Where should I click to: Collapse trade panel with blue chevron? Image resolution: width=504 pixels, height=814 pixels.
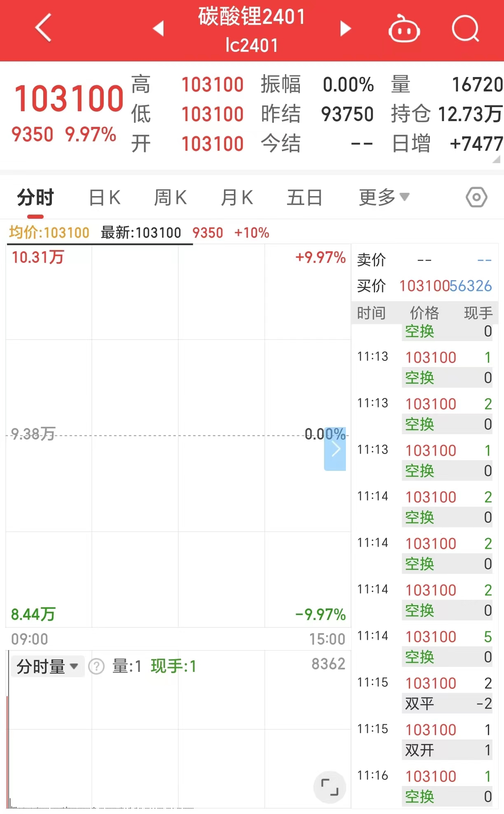[335, 449]
